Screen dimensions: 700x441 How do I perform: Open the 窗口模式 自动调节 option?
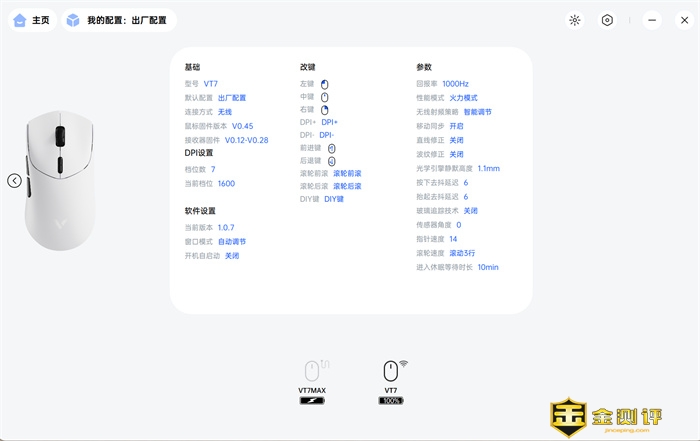pos(231,242)
